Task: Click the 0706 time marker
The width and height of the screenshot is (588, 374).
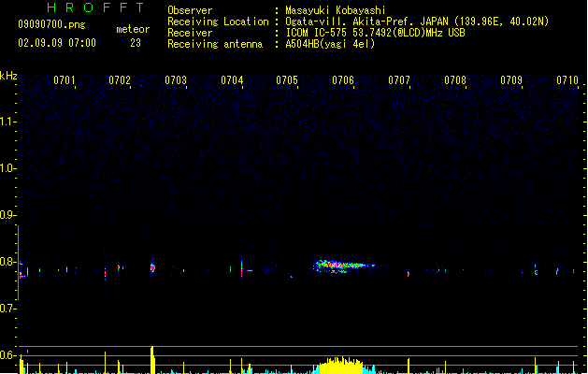Action: point(343,80)
